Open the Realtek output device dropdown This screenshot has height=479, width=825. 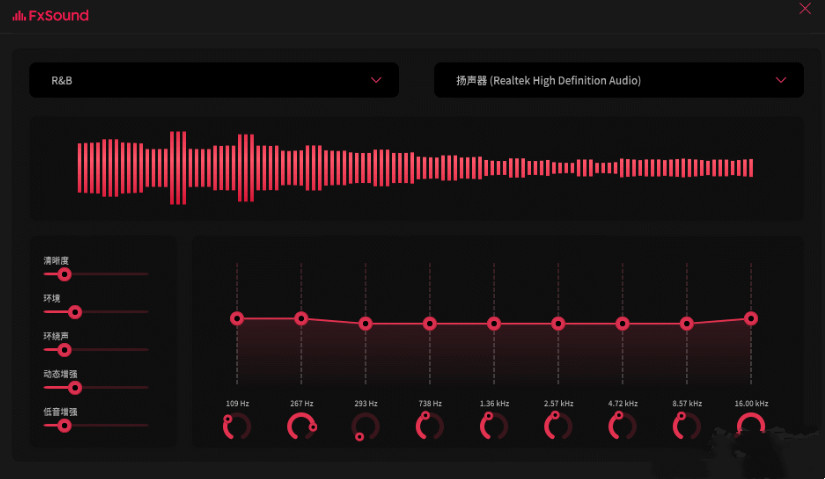pyautogui.click(x=618, y=80)
